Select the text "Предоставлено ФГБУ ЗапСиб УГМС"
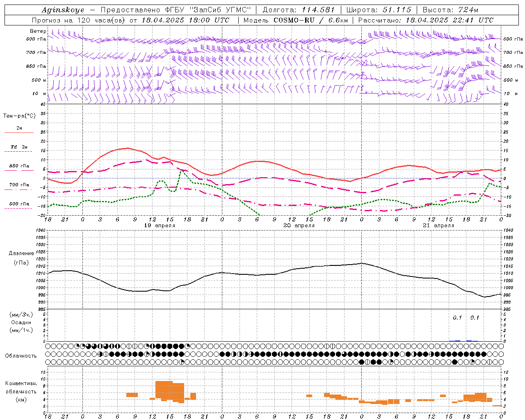Viewport: 525px width, 420px height. (176, 10)
